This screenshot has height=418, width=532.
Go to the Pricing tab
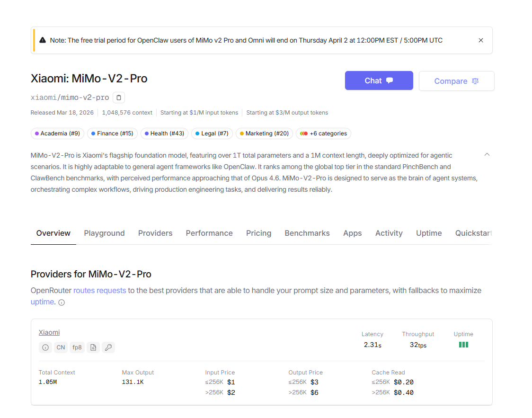258,233
